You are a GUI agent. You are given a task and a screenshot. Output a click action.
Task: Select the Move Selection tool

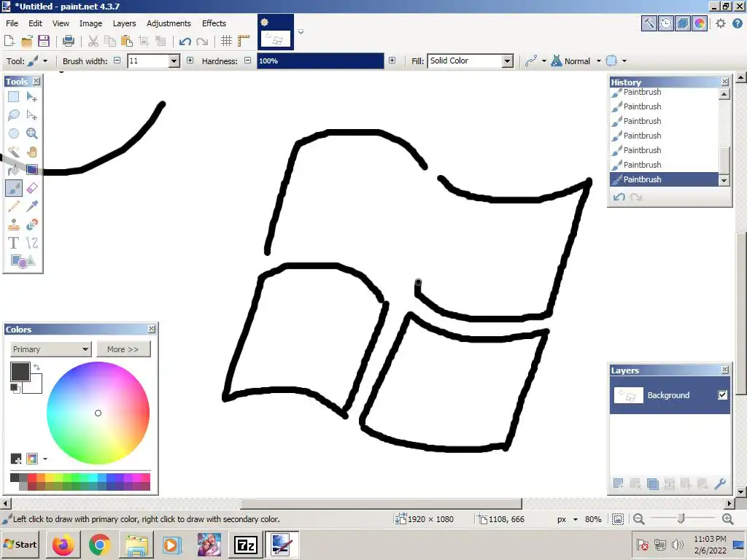point(32,115)
